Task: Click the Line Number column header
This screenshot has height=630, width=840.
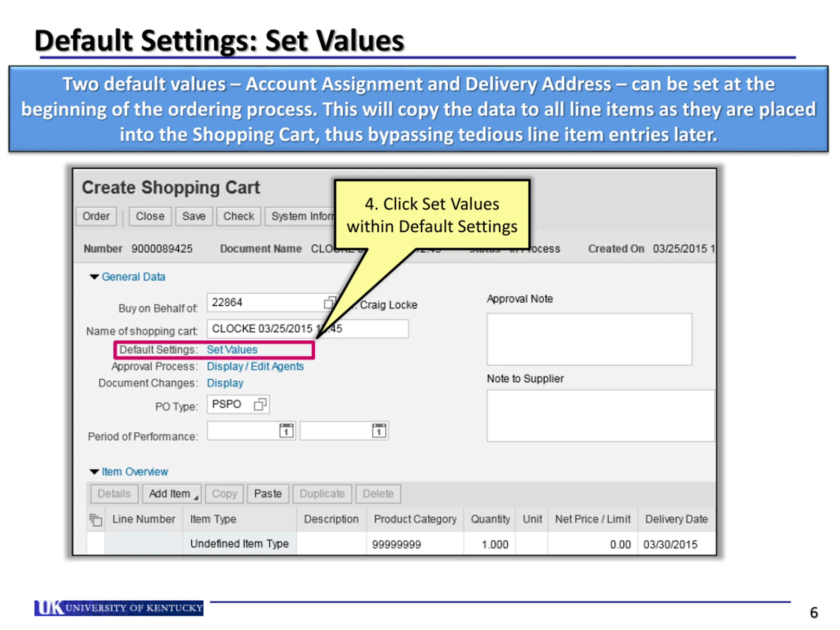Action: tap(144, 519)
